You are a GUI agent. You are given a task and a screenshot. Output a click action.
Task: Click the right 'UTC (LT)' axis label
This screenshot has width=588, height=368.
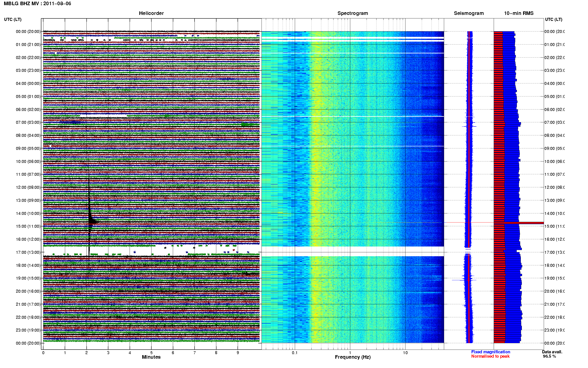click(x=553, y=19)
